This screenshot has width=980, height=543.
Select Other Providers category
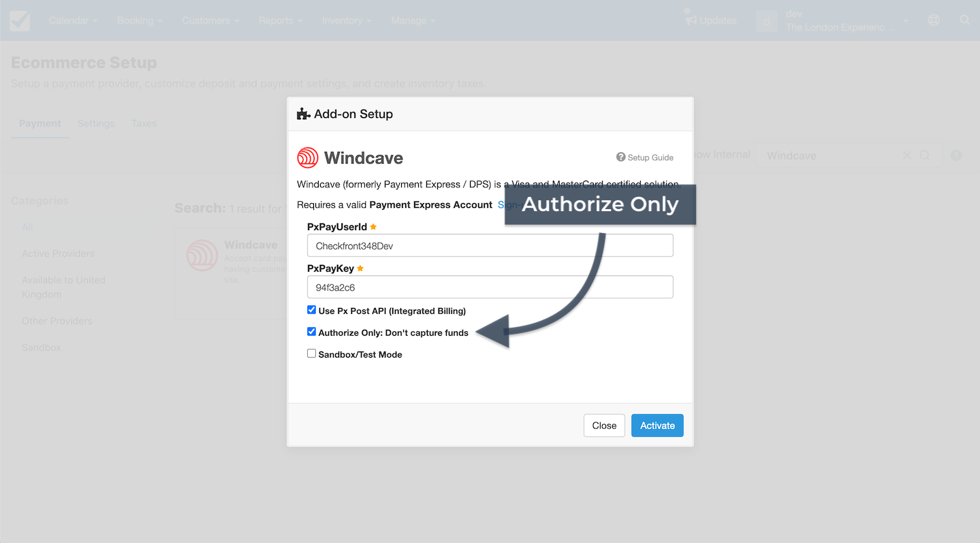(x=57, y=321)
